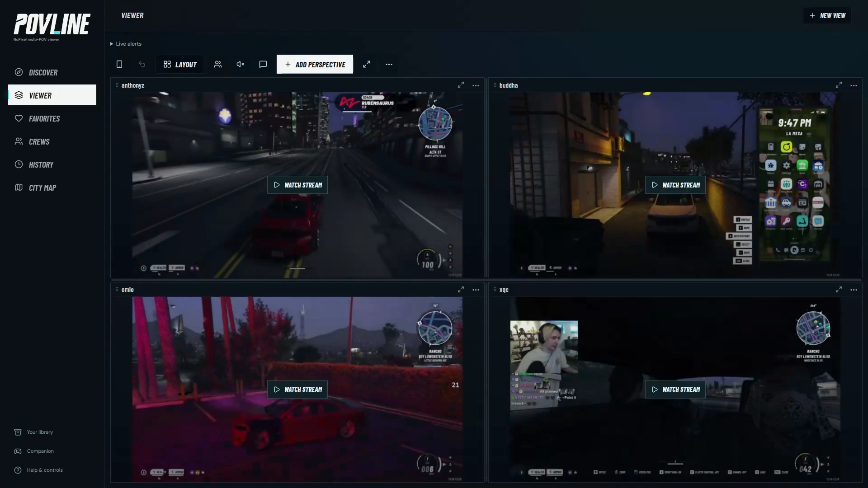Open Help & controls
This screenshot has height=488, width=868.
coord(38,470)
